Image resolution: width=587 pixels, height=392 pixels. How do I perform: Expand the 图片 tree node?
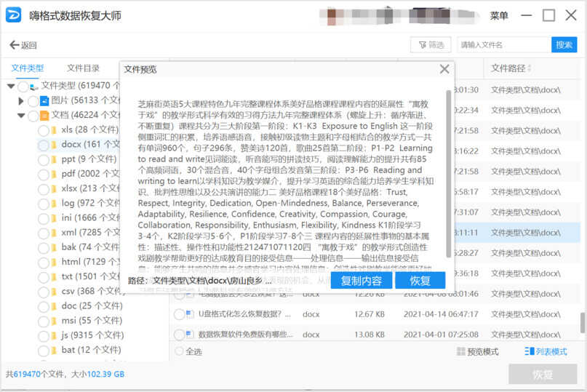21,100
